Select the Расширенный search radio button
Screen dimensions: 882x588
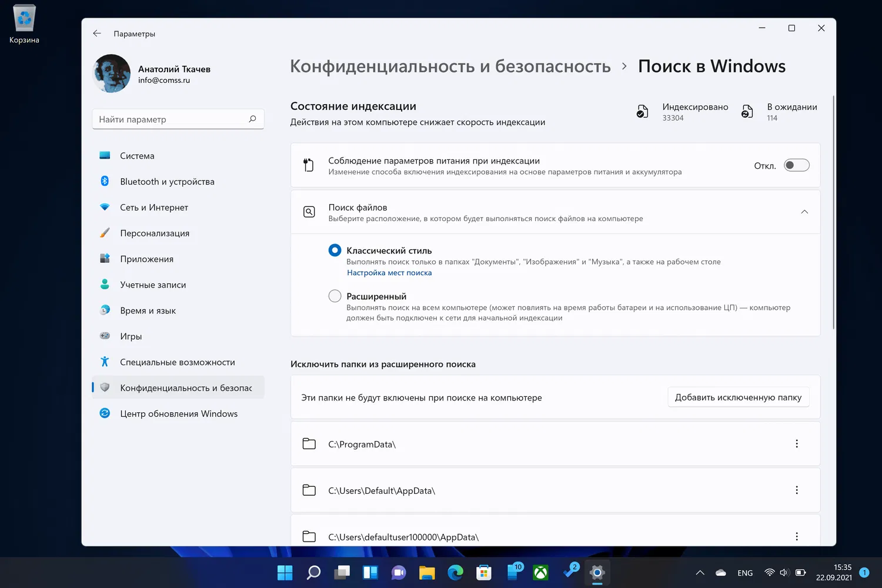pos(335,296)
